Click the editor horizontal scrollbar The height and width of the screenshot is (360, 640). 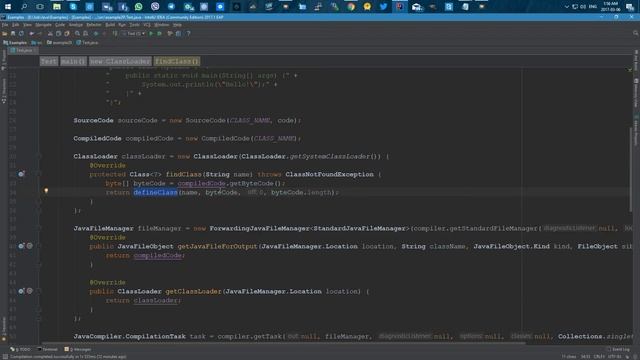[283, 343]
